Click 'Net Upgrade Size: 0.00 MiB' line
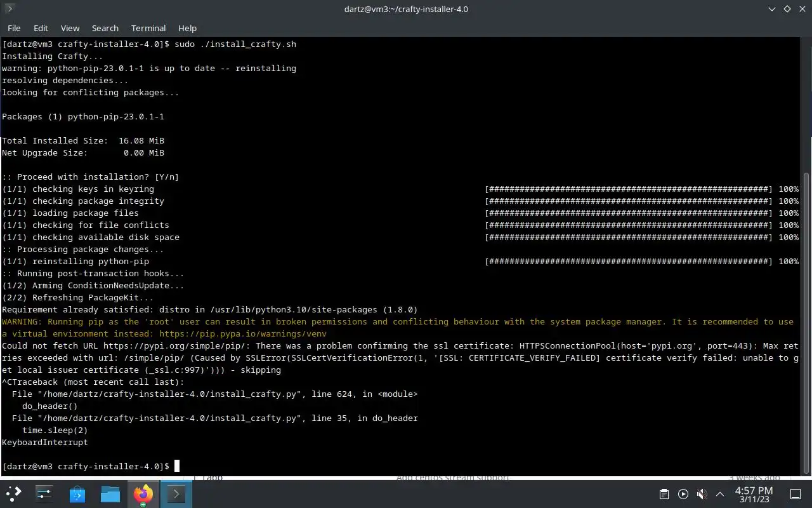The width and height of the screenshot is (812, 508). point(83,152)
